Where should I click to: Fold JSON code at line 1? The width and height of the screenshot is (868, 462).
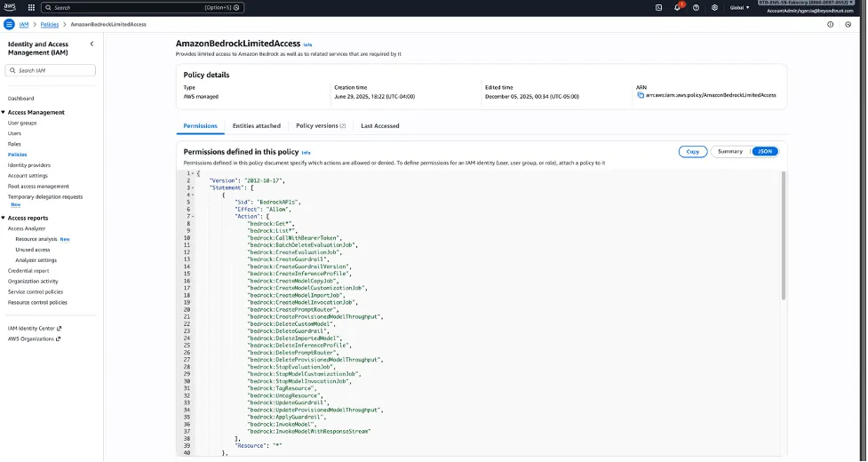[193, 174]
